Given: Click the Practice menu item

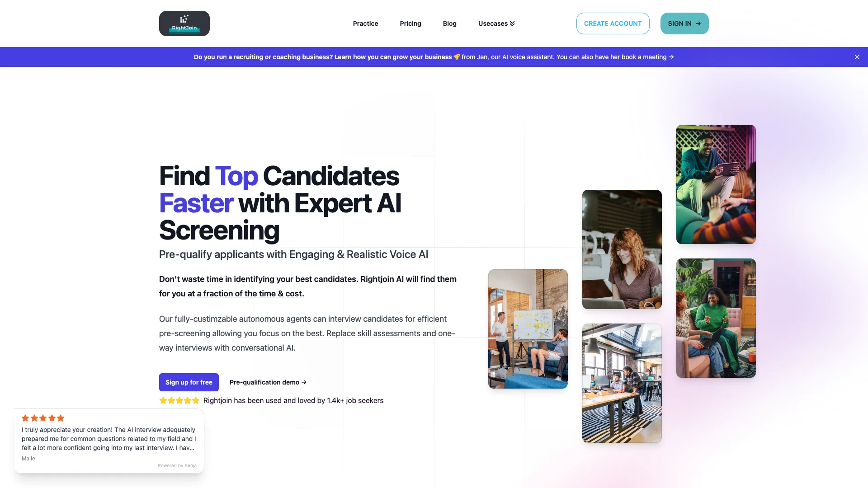Looking at the screenshot, I should [365, 23].
